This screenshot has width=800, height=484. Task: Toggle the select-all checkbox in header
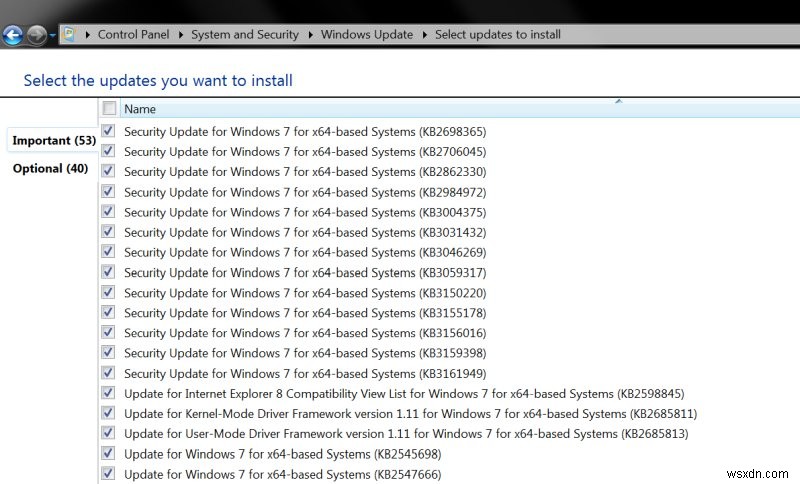[109, 108]
